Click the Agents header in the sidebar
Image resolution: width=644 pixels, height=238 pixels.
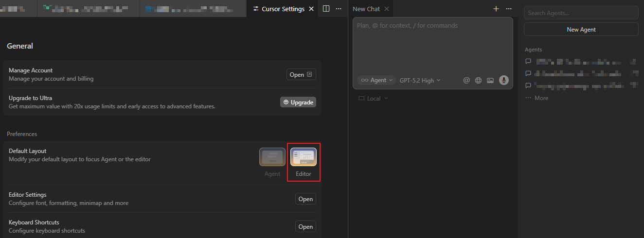point(534,50)
